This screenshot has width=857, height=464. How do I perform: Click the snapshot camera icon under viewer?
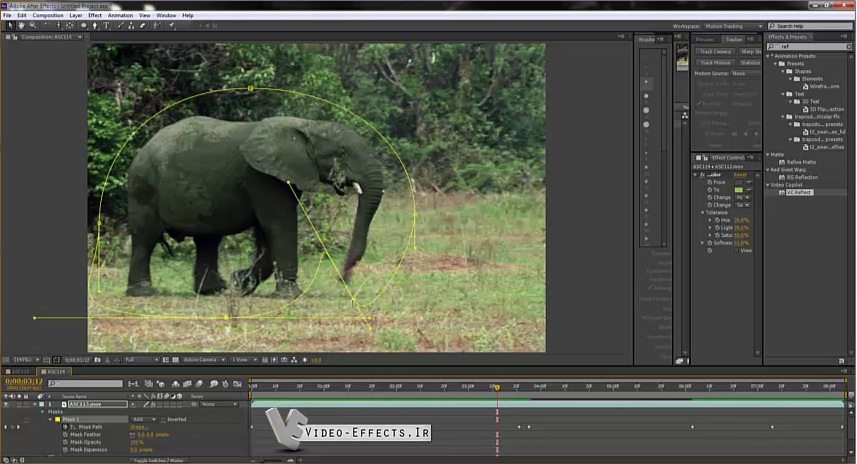[97, 360]
